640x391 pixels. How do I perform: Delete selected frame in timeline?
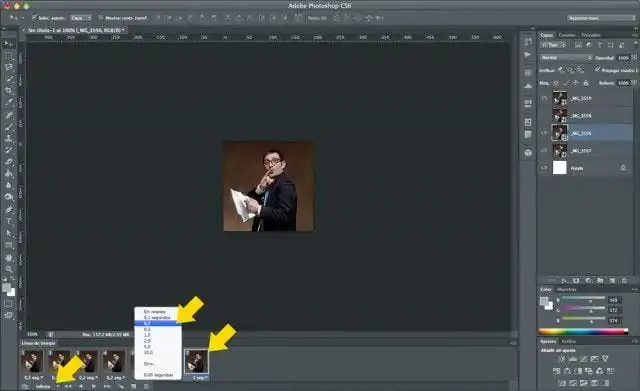click(x=147, y=386)
